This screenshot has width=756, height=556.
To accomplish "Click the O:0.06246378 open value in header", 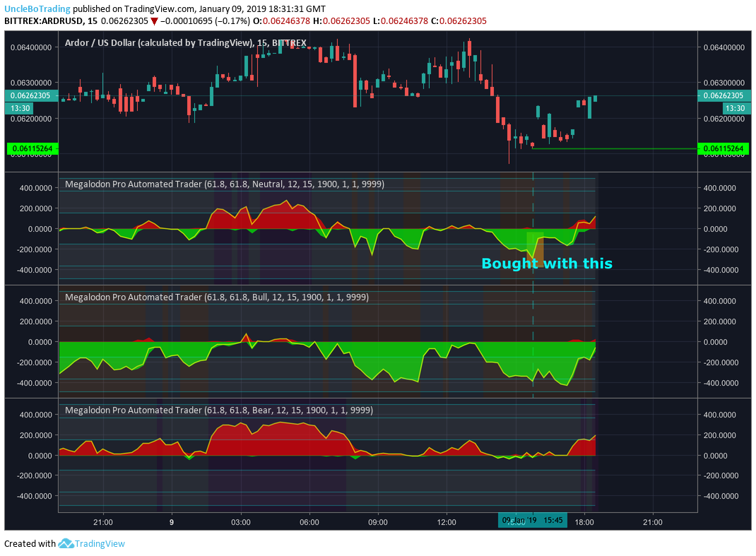I will click(281, 20).
